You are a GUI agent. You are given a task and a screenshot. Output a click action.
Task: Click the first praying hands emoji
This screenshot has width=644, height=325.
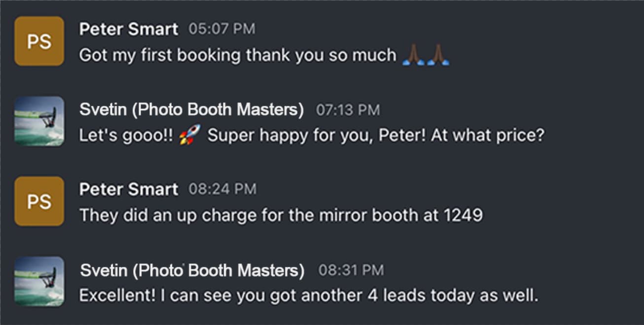click(413, 55)
